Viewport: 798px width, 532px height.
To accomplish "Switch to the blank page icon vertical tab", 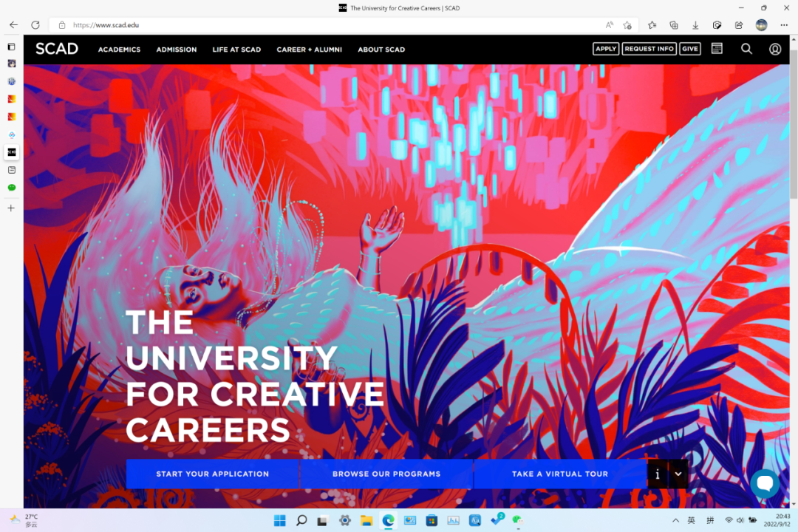I will 11,170.
